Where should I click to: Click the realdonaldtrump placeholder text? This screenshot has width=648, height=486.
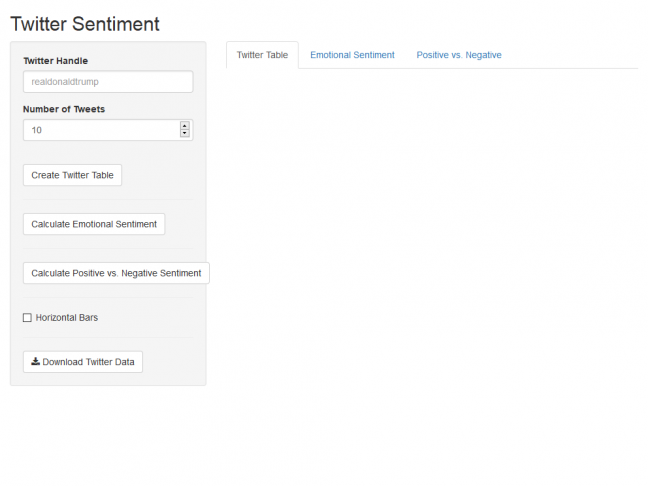tap(65, 82)
